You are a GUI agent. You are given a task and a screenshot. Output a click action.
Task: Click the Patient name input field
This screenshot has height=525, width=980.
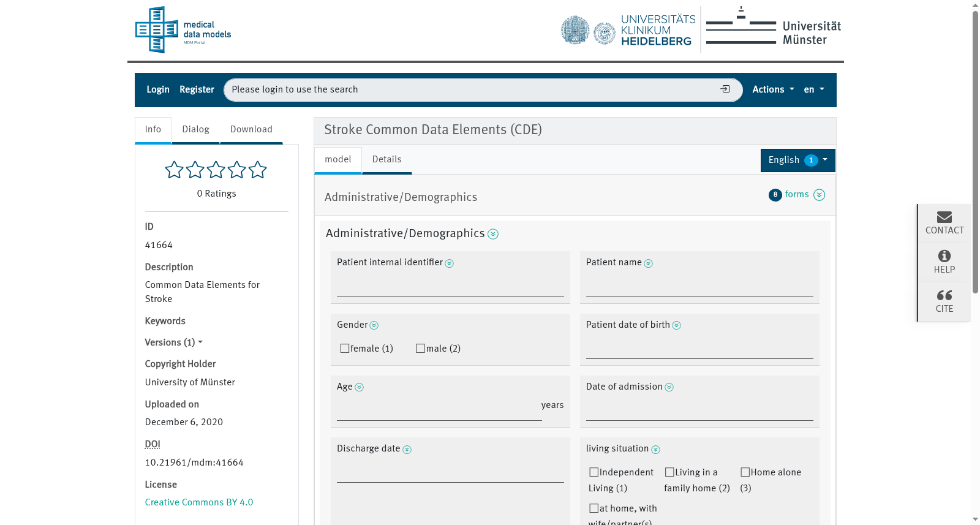(699, 286)
